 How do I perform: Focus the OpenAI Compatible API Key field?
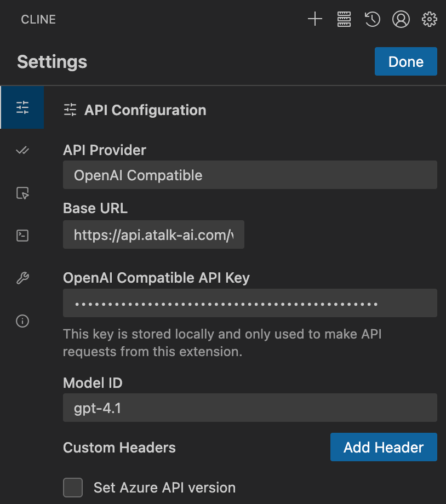click(x=250, y=303)
